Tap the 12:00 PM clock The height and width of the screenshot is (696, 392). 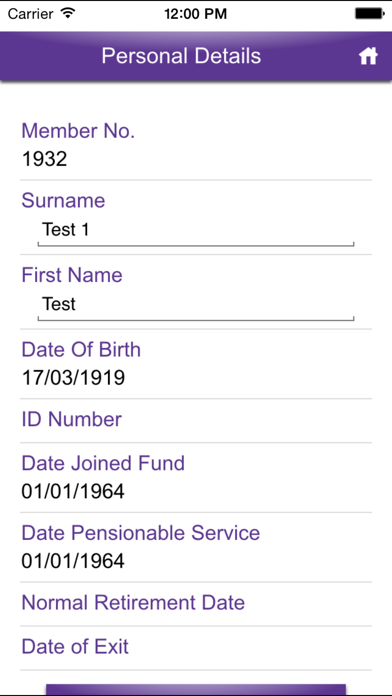click(x=195, y=14)
